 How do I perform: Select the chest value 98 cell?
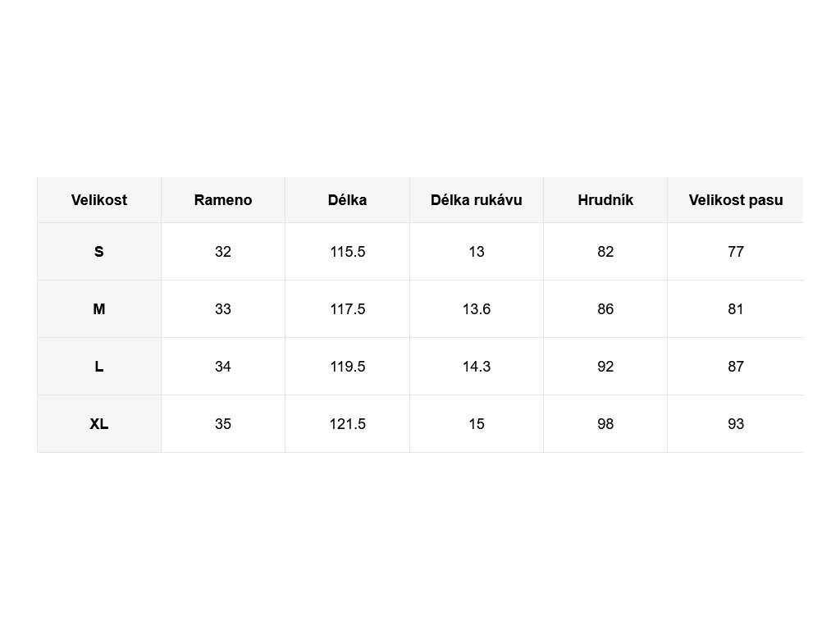[x=605, y=424]
